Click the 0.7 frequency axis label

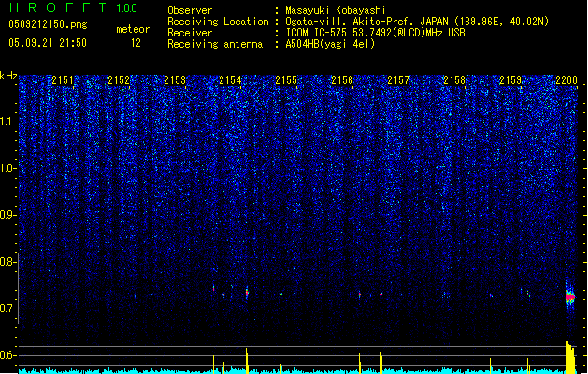(7, 309)
